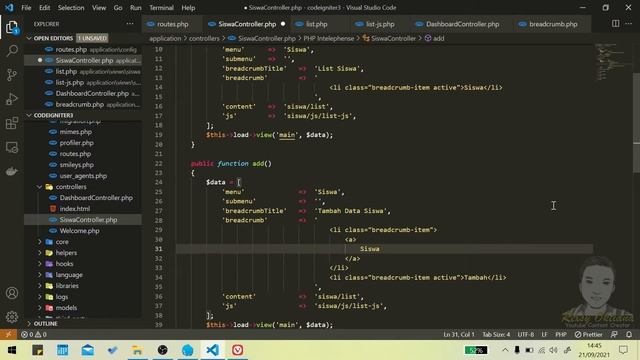Select the PHP language mode
The width and height of the screenshot is (640, 360).
[x=561, y=334]
